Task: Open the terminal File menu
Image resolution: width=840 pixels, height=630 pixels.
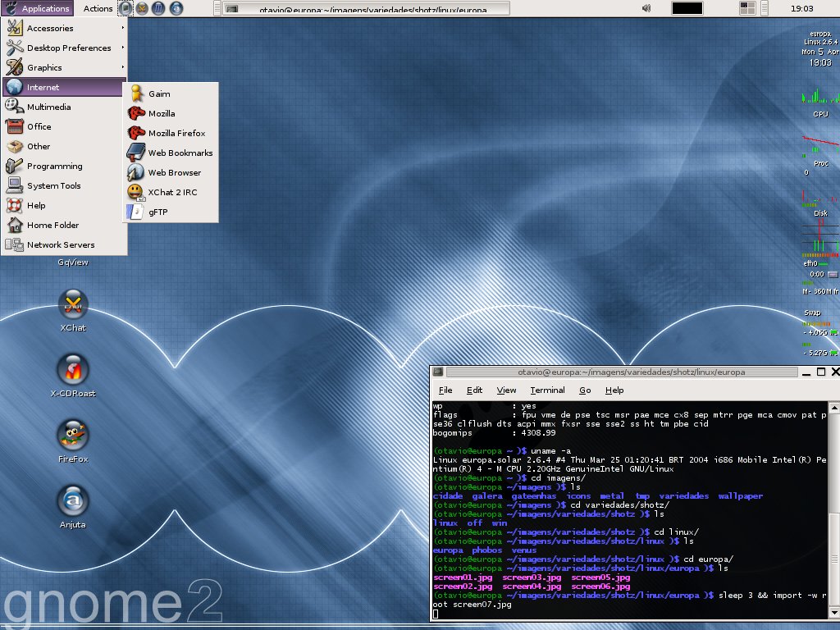Action: point(445,390)
